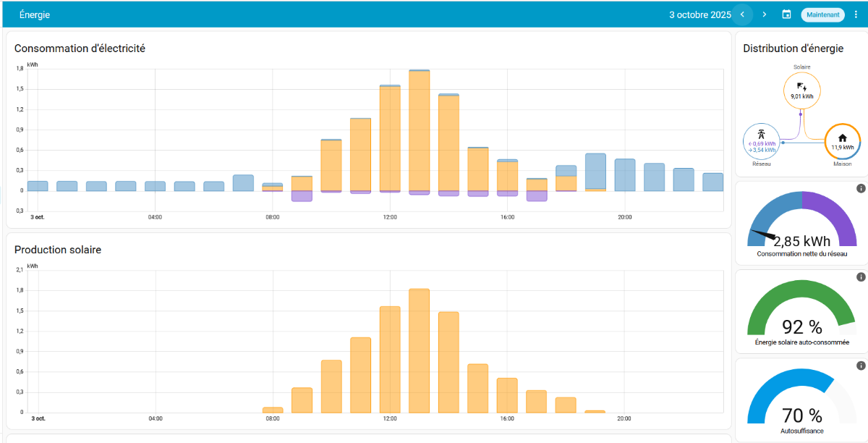
Task: Click the 2,85 kWh grid consumption gauge
Action: tap(801, 224)
